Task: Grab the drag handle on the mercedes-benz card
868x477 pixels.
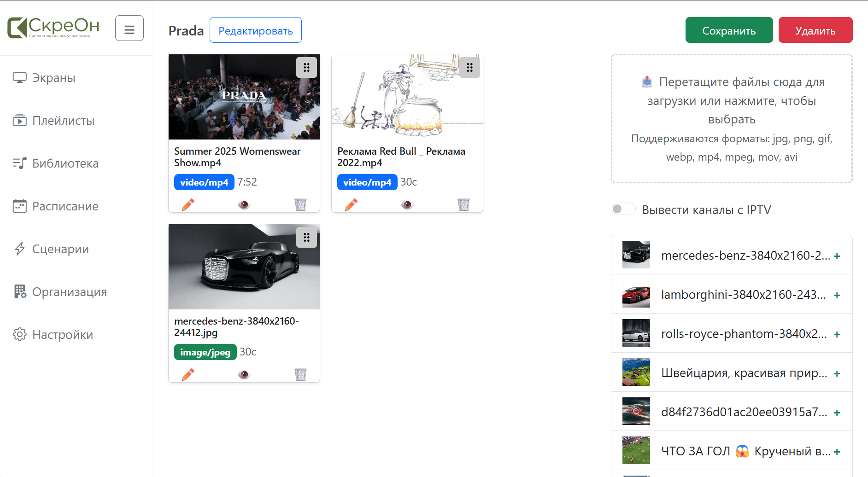Action: [306, 237]
